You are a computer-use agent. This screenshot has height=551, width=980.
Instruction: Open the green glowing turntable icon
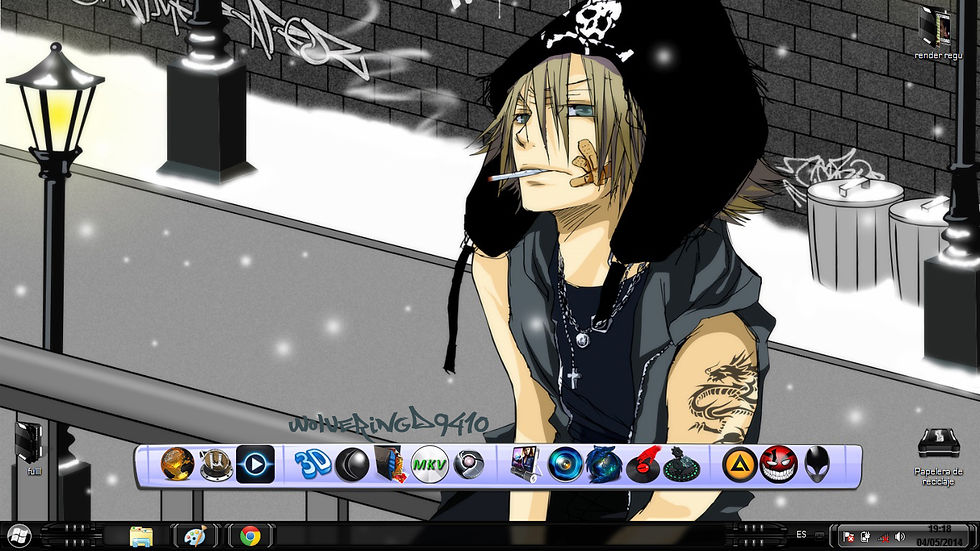pos(681,465)
